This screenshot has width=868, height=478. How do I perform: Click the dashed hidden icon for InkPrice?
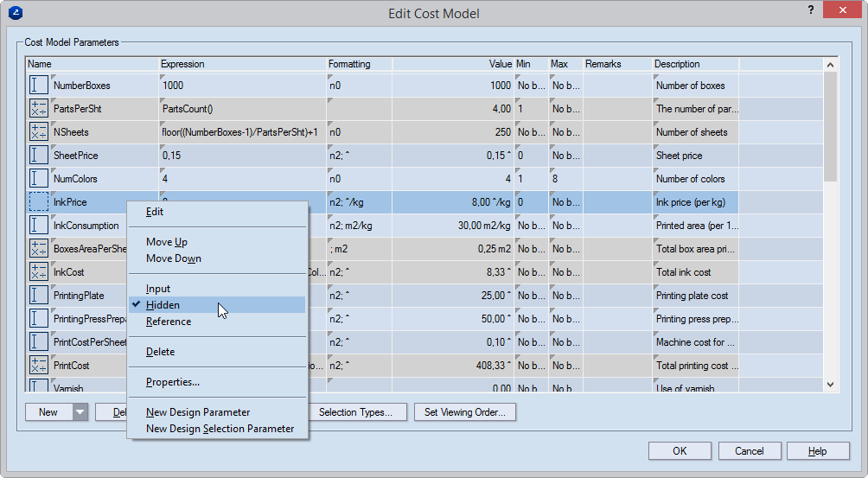tap(39, 202)
